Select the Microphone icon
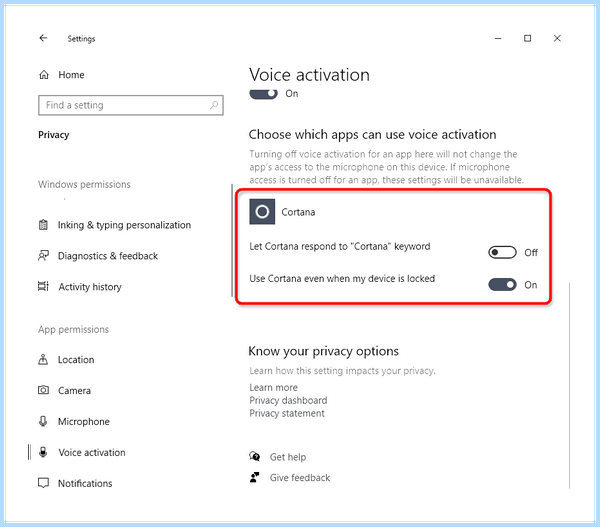 click(43, 421)
